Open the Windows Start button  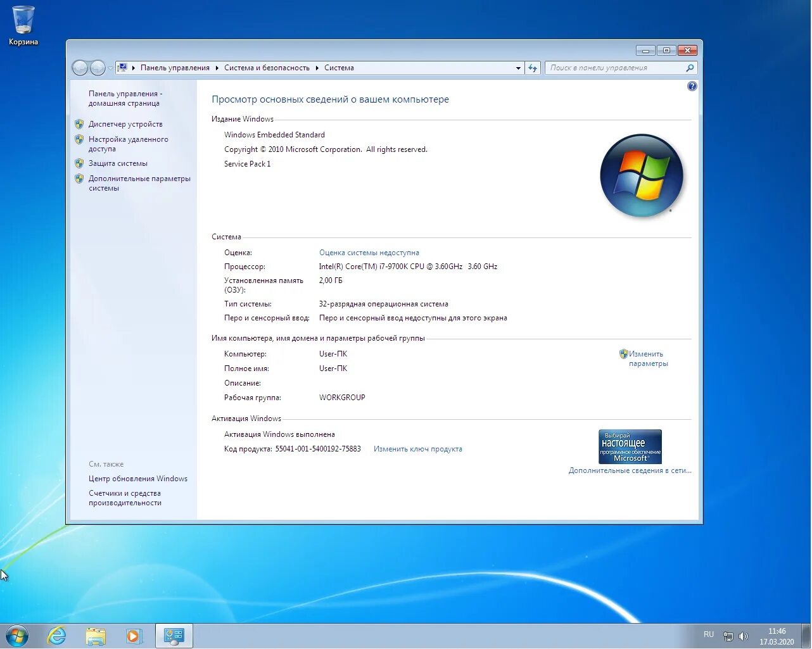17,636
